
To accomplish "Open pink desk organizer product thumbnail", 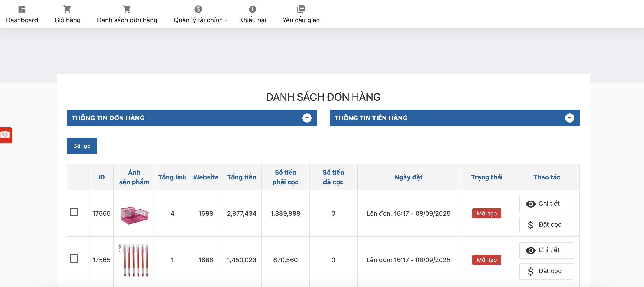I will [x=134, y=215].
